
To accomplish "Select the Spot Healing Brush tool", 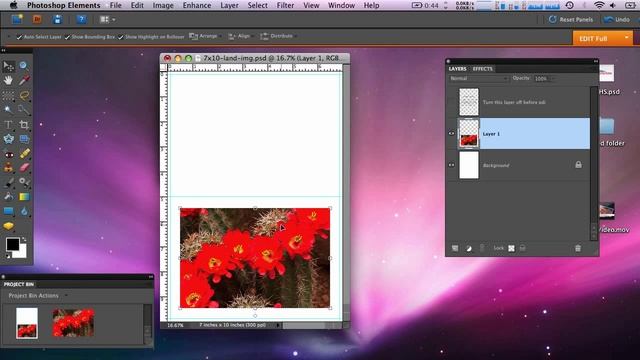I will point(24,154).
